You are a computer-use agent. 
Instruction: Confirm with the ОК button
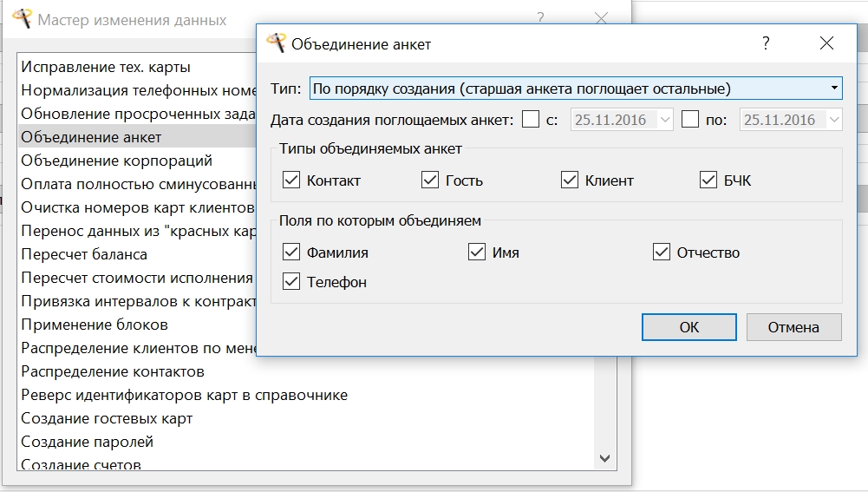coord(689,327)
